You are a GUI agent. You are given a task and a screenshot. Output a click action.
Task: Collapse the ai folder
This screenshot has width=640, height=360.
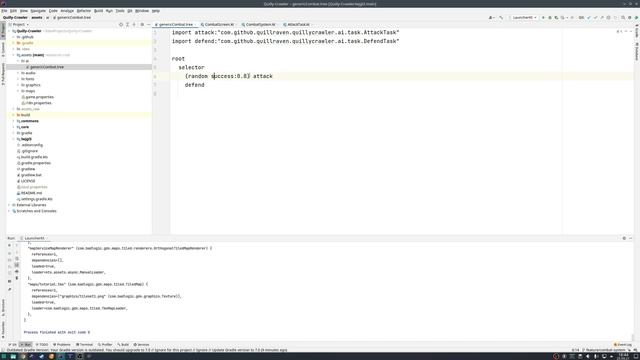pyautogui.click(x=18, y=61)
